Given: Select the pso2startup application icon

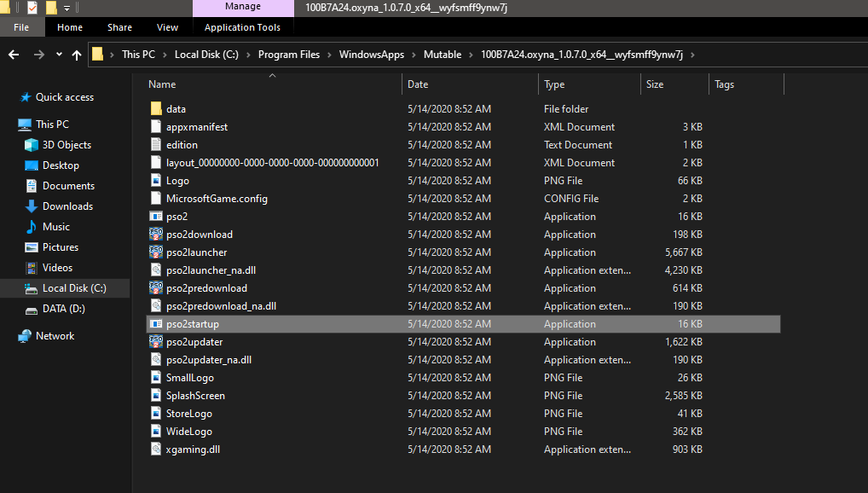Looking at the screenshot, I should coord(156,323).
